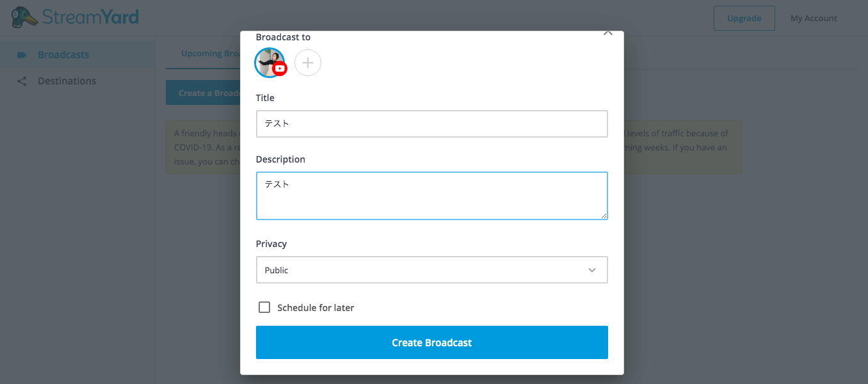The height and width of the screenshot is (384, 868).
Task: Add another destination with the plus icon
Action: click(x=308, y=63)
